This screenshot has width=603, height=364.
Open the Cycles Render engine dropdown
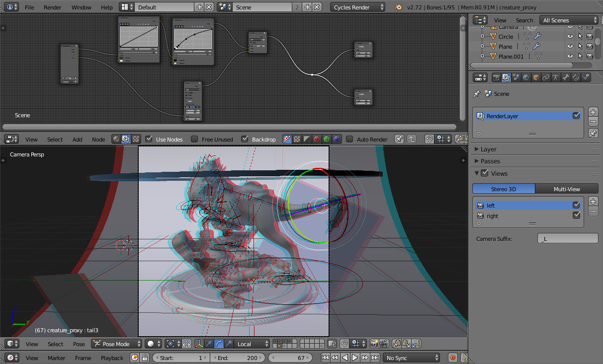358,7
